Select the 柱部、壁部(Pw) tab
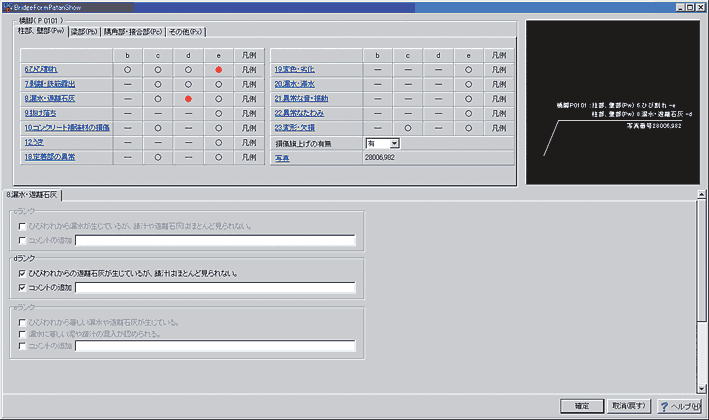Image resolution: width=709 pixels, height=420 pixels. [x=41, y=31]
